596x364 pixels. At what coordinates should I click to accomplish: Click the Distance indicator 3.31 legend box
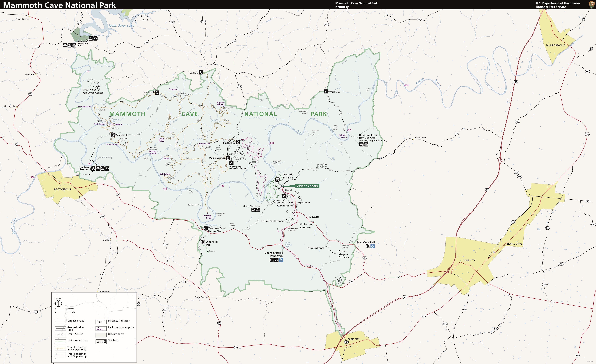(101, 322)
